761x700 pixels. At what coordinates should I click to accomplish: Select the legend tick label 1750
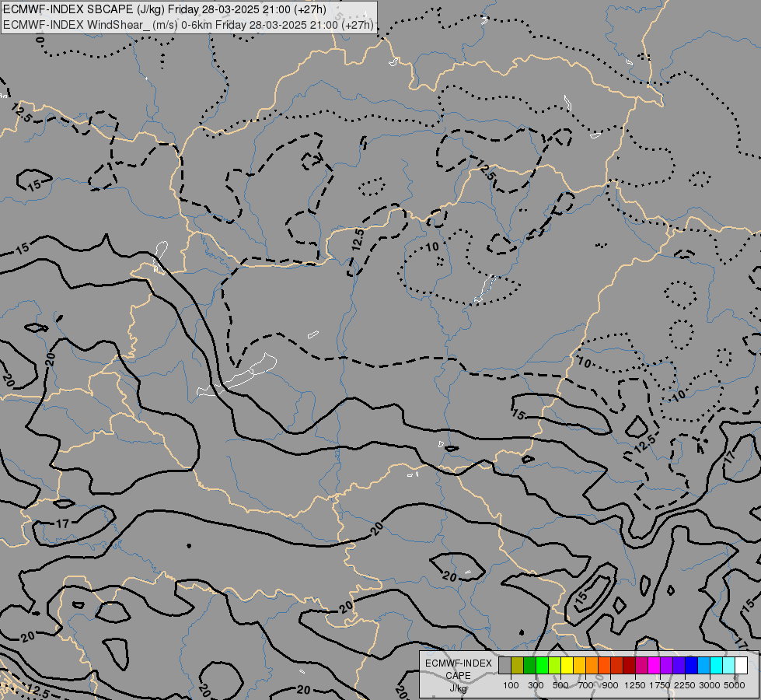tap(660, 685)
